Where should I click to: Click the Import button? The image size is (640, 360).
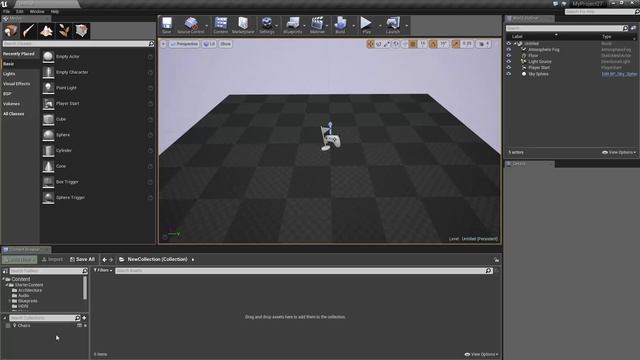coord(52,259)
